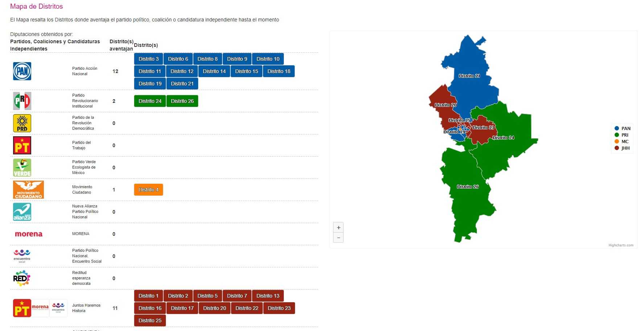Click the Partido Verde logo
The width and height of the screenshot is (644, 331).
coord(22,167)
